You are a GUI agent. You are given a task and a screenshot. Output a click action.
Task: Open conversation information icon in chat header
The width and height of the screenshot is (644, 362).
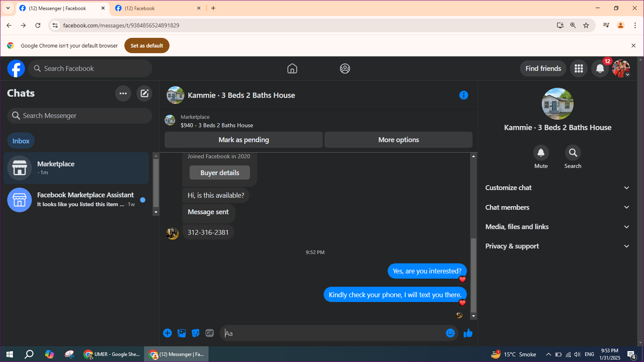(464, 95)
